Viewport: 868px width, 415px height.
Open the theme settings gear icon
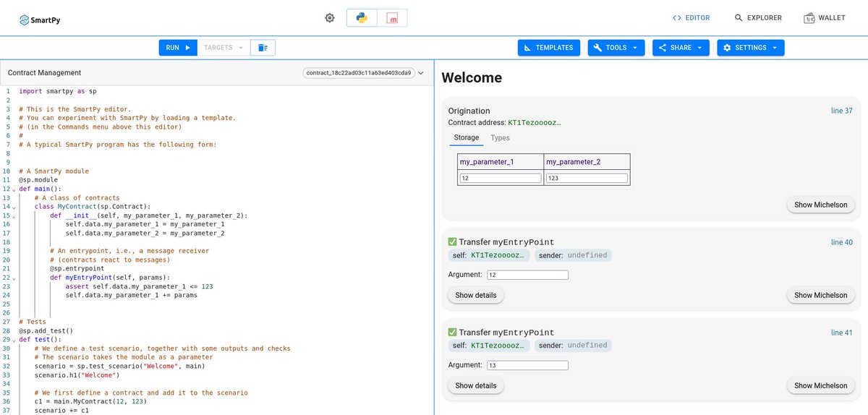[330, 18]
